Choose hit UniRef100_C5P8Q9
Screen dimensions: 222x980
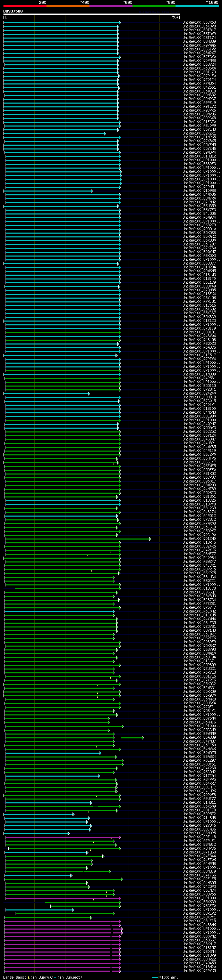(199, 665)
